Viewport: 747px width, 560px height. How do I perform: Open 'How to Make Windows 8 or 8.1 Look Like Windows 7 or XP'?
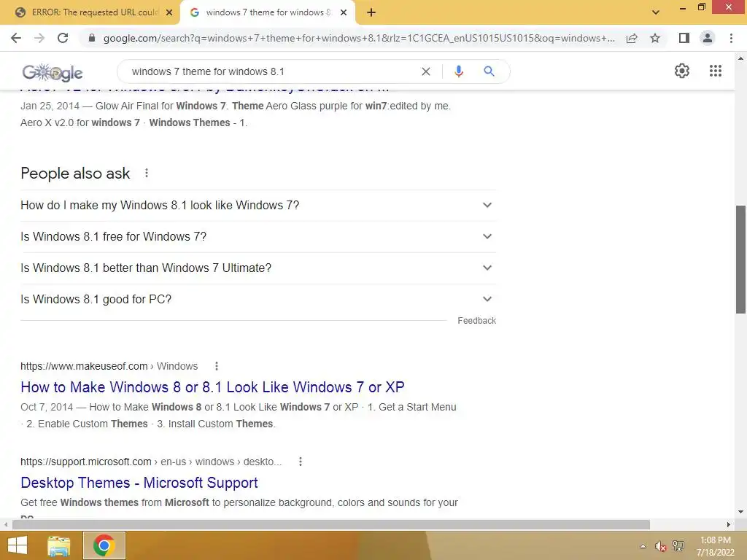click(212, 387)
